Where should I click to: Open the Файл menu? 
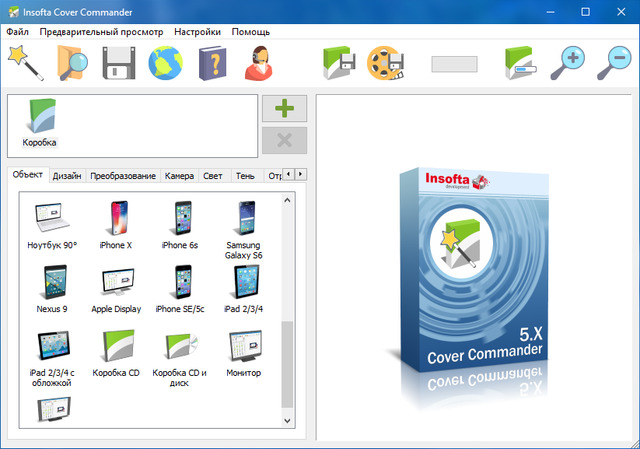[17, 32]
